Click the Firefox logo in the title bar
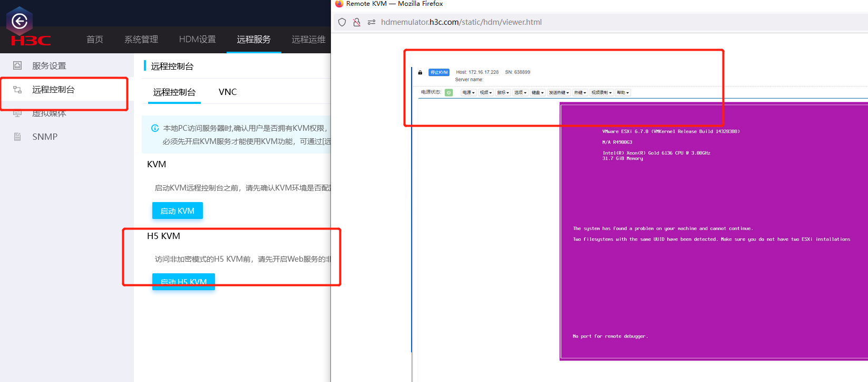 339,4
